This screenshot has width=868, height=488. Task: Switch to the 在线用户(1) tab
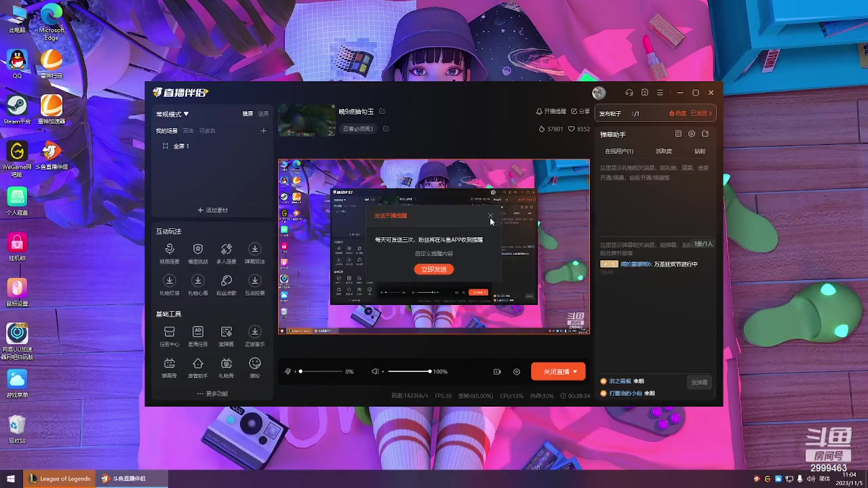click(x=619, y=151)
